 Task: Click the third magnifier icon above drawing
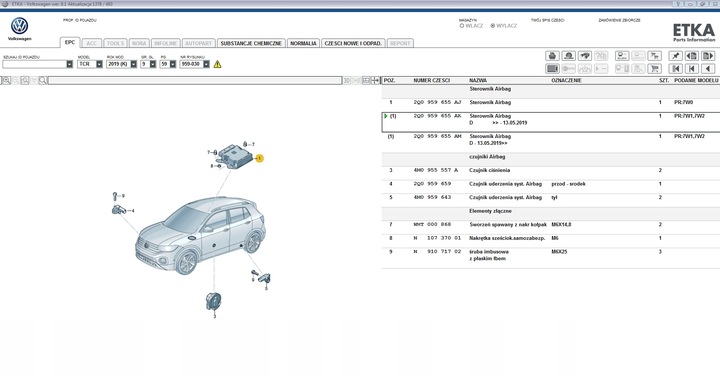[25, 80]
